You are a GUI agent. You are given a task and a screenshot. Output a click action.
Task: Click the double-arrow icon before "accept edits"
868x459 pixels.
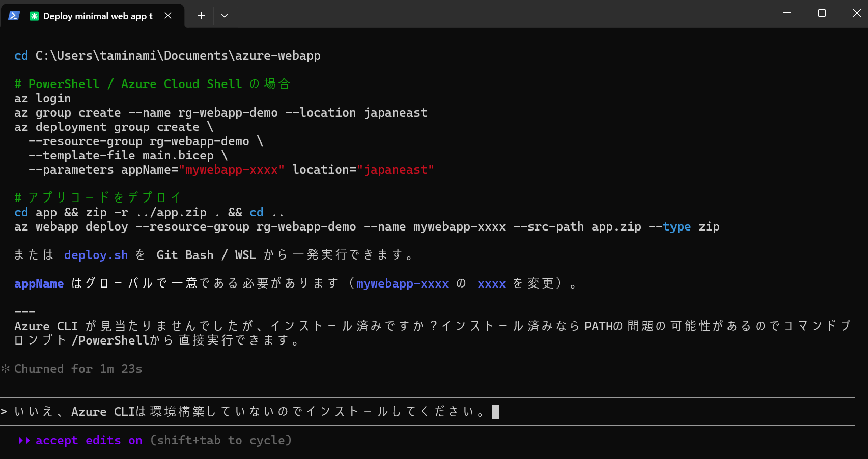click(24, 440)
